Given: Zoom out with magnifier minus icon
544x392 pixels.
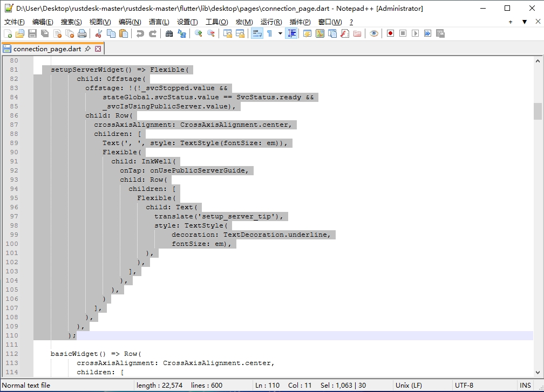Looking at the screenshot, I should [x=211, y=33].
